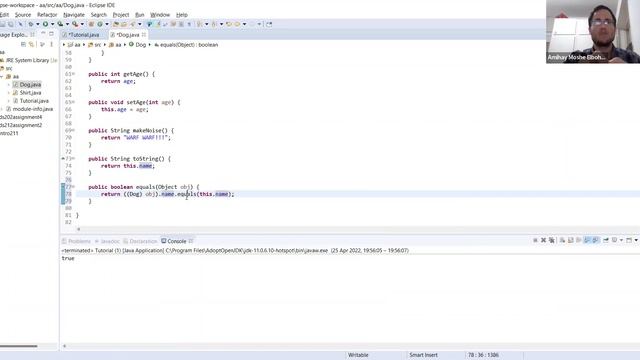The width and height of the screenshot is (640, 360).
Task: Click the Collapse All icon in Package Explorer
Action: (23, 44)
